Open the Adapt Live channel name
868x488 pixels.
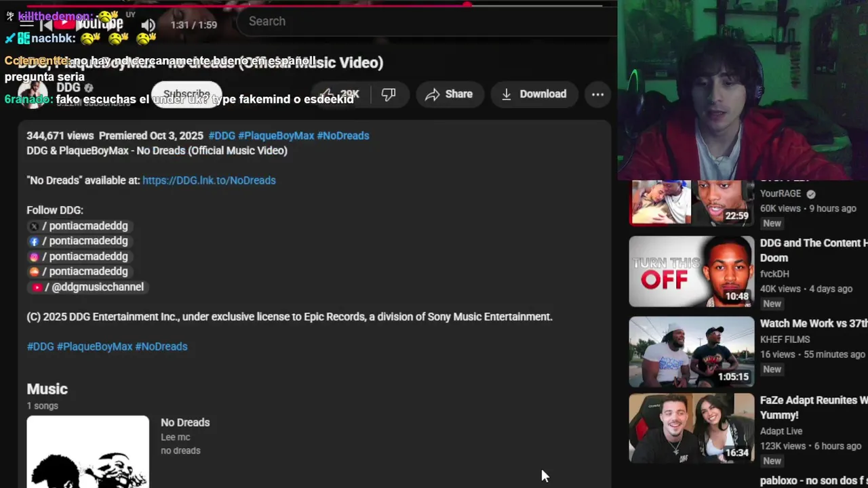pos(781,431)
